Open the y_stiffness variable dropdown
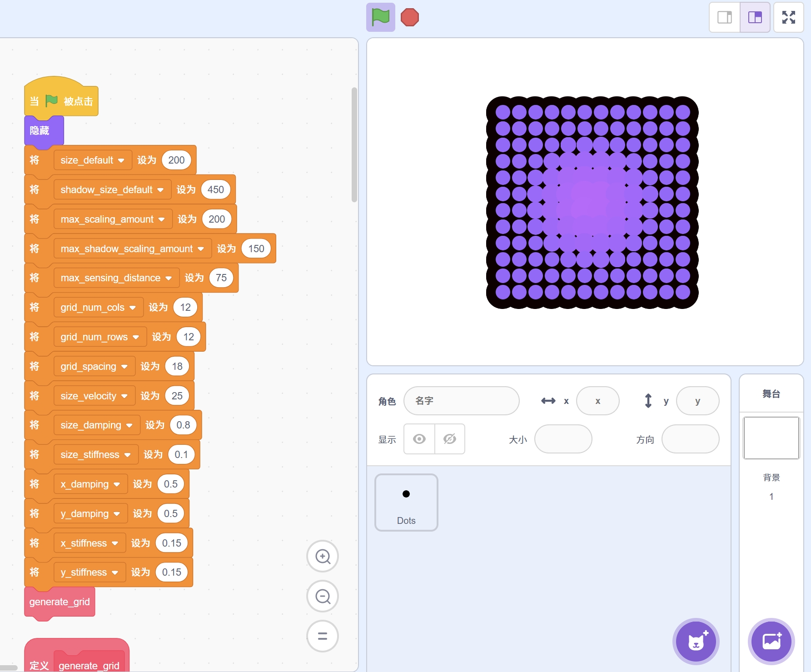The image size is (811, 672). (x=115, y=572)
